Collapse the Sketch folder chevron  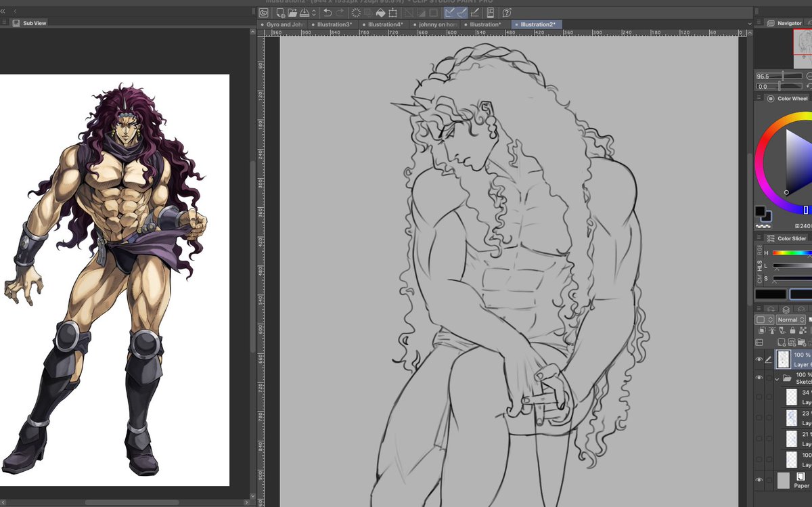click(777, 378)
